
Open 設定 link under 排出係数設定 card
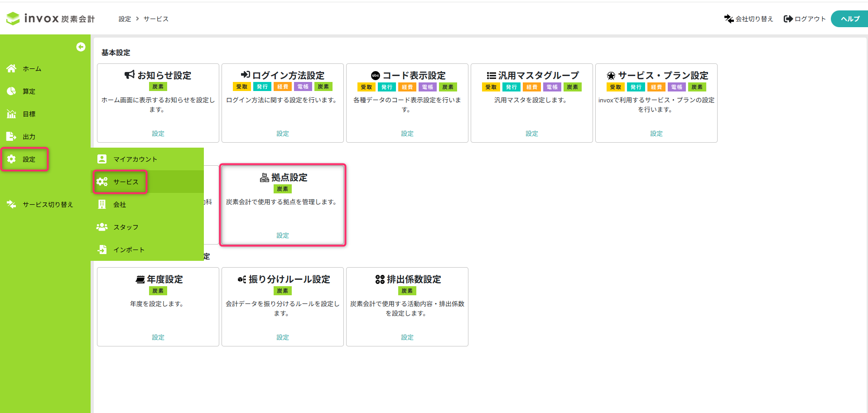coord(407,337)
